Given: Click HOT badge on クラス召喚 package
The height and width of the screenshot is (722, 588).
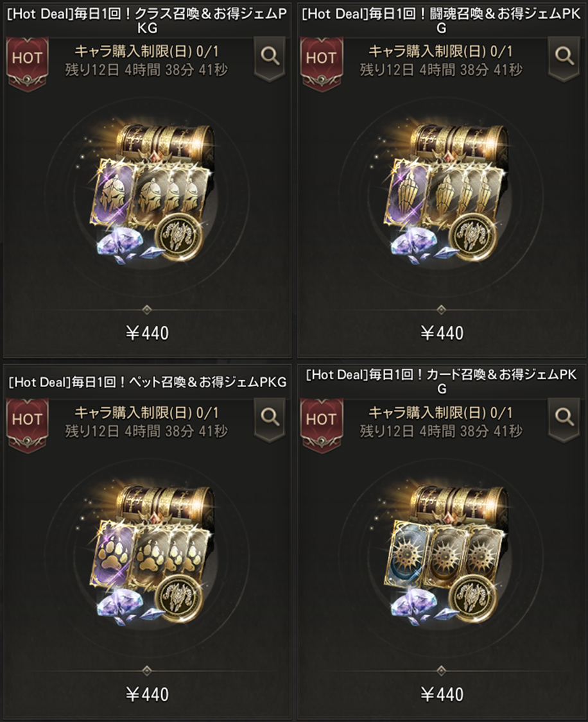Looking at the screenshot, I should [x=27, y=64].
